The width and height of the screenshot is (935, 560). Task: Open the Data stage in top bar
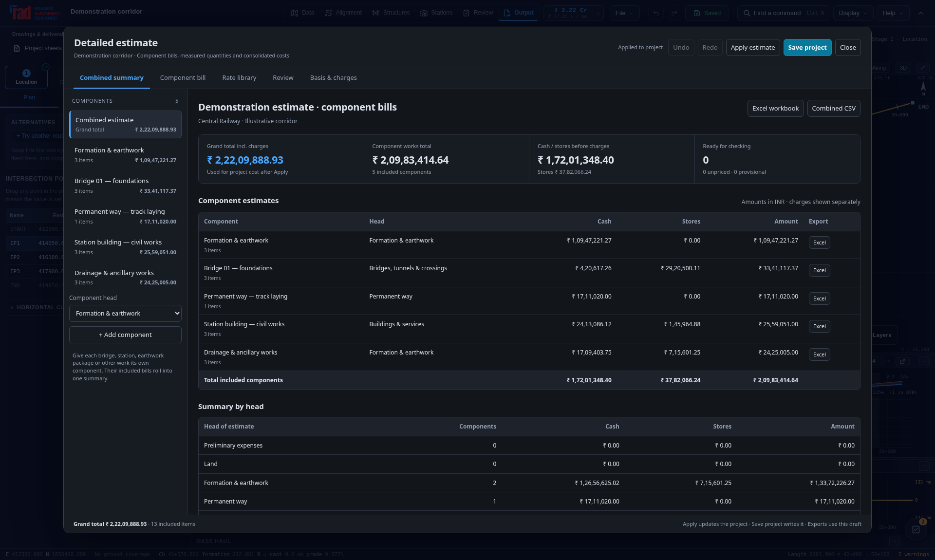pos(302,13)
